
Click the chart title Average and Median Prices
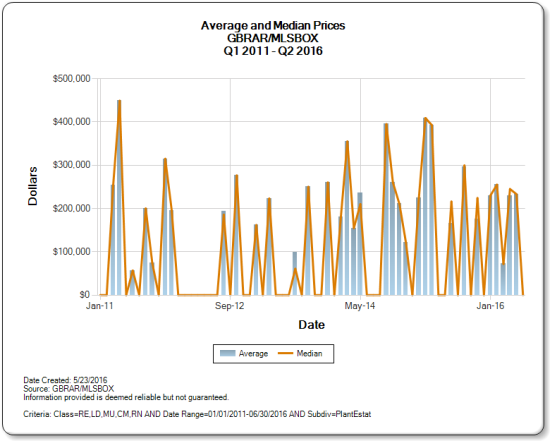click(x=273, y=26)
